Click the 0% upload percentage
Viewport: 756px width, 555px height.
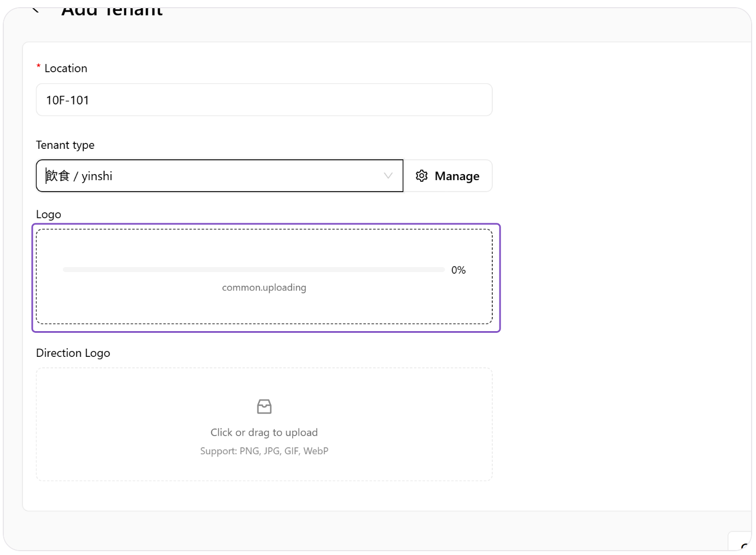(458, 270)
